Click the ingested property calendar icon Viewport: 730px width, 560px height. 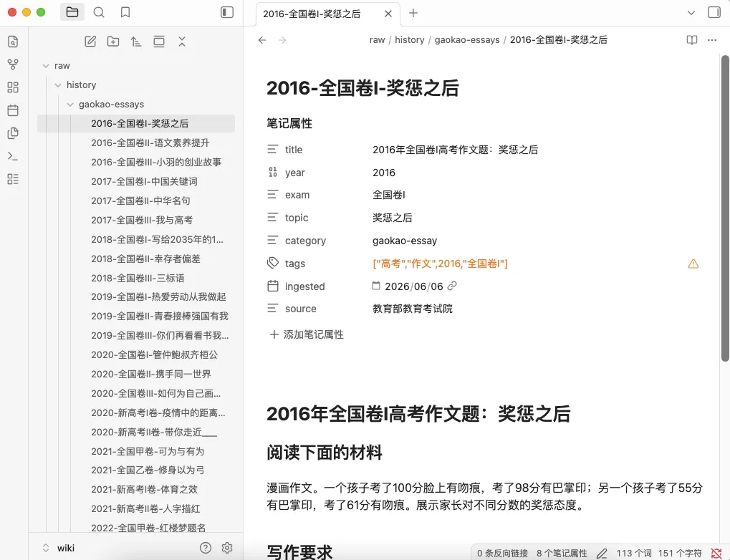click(273, 286)
